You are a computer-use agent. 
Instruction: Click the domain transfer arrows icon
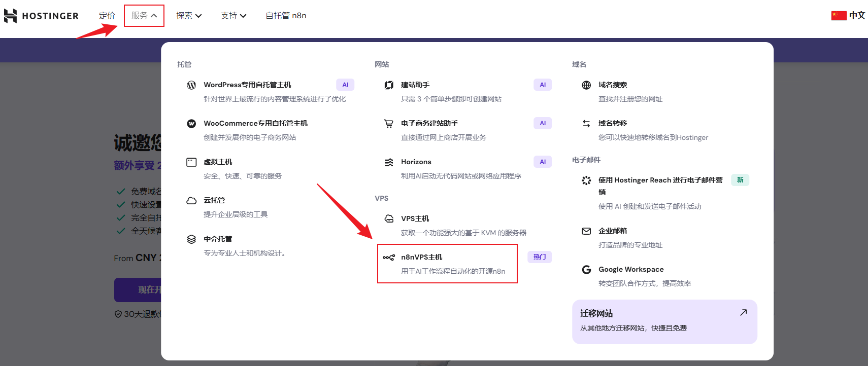(586, 124)
